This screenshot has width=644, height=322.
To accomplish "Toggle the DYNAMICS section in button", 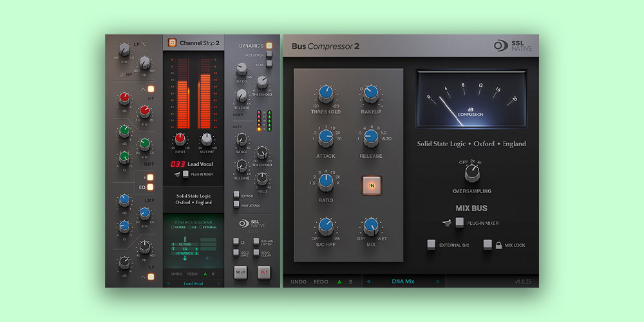I will point(269,46).
